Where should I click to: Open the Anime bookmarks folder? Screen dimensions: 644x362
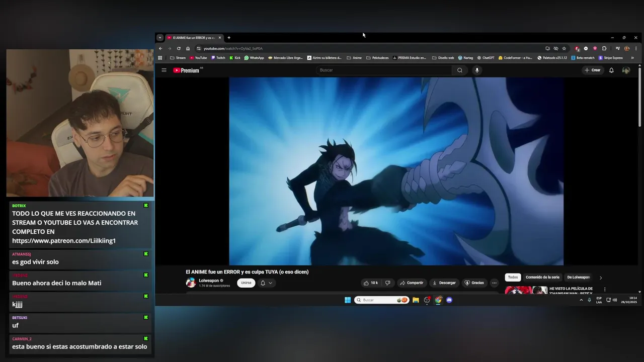coord(354,58)
